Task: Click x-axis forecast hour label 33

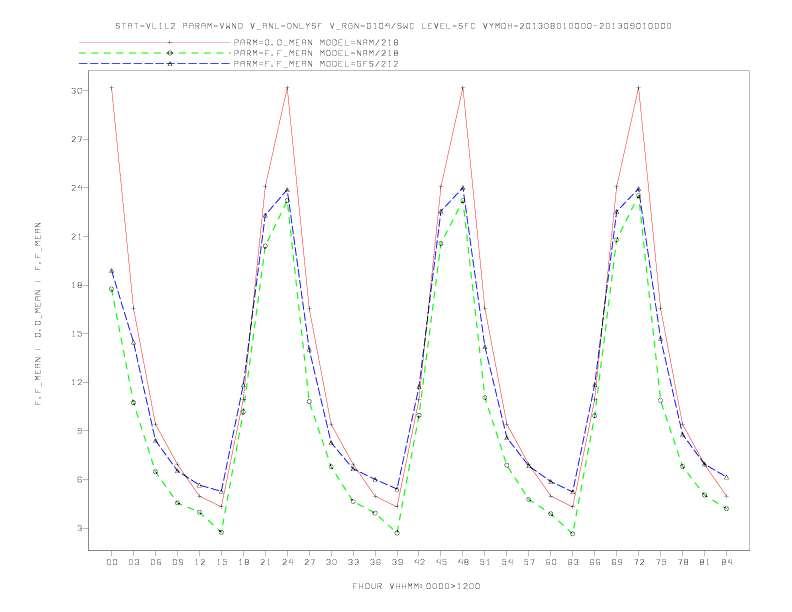Action: [353, 562]
